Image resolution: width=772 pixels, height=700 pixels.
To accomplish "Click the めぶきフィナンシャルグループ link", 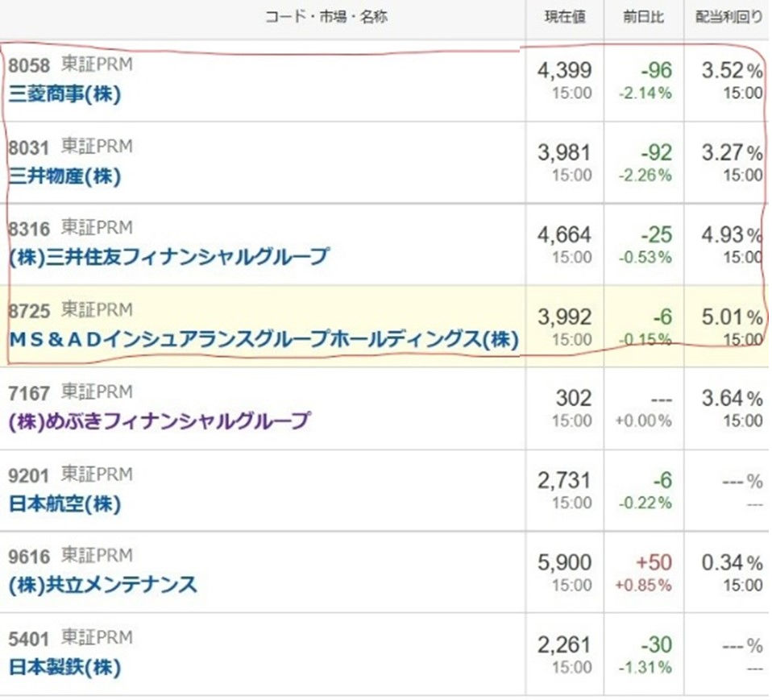I will 159,420.
